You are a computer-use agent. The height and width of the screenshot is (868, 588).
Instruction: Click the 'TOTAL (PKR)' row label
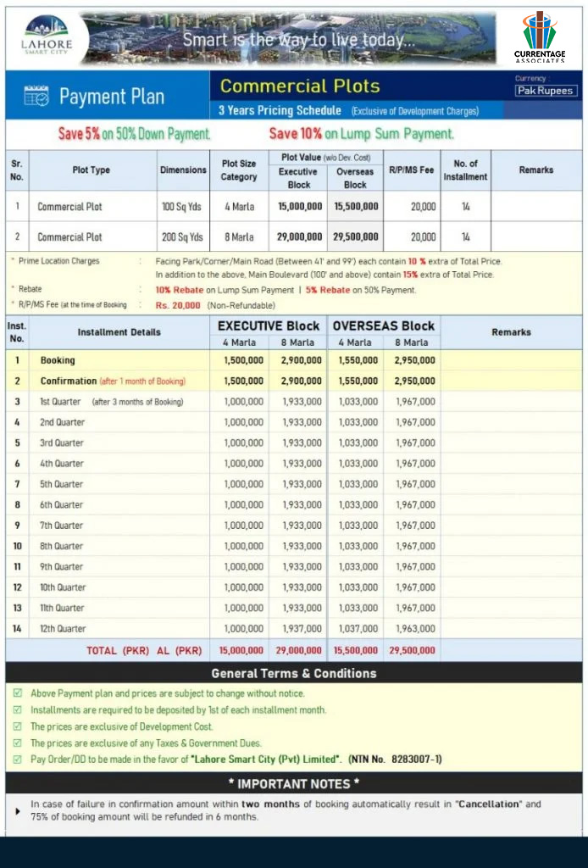(117, 650)
